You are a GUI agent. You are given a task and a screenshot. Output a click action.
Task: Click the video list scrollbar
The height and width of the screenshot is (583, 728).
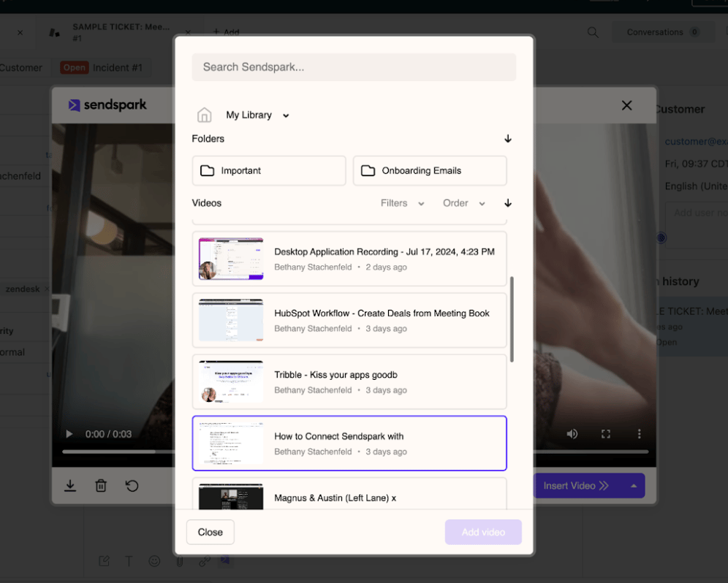coord(512,319)
